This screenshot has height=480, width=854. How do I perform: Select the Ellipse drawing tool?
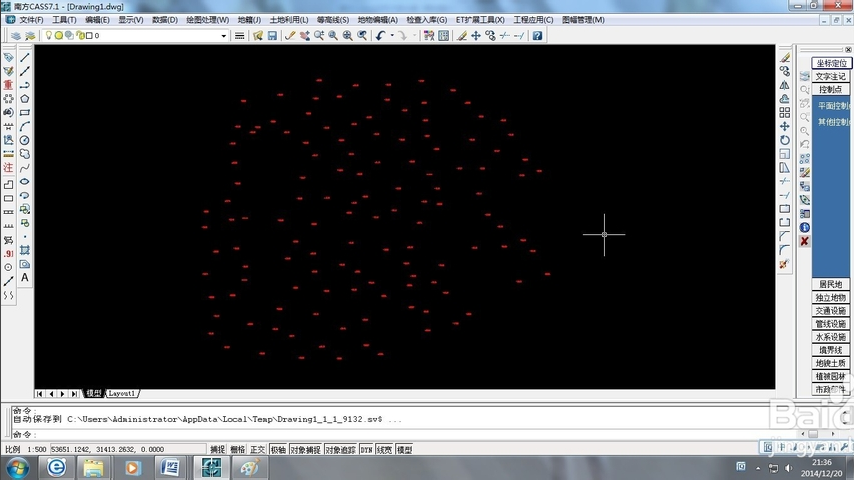pyautogui.click(x=25, y=181)
